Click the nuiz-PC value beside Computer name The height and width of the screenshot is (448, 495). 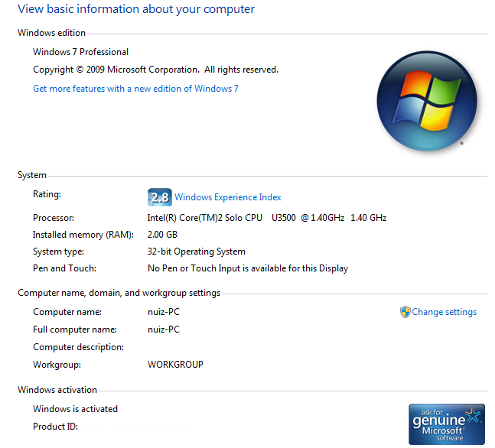tap(164, 312)
